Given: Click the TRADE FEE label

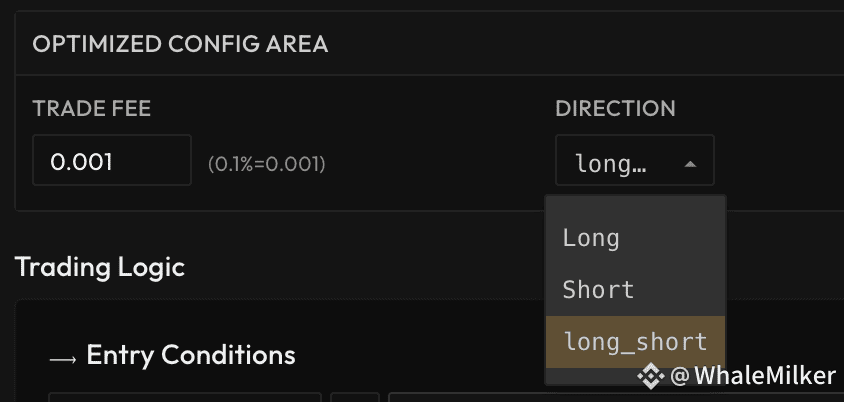Looking at the screenshot, I should 91,109.
